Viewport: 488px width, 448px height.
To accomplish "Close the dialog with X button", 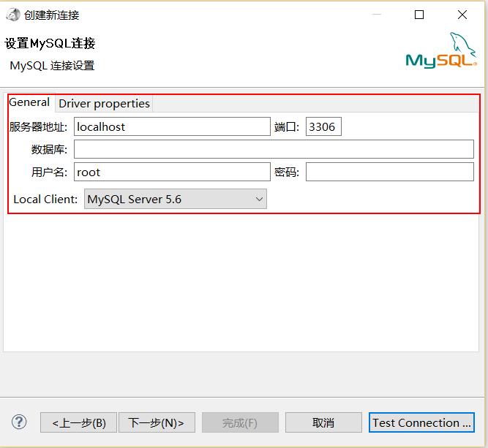I will [462, 15].
